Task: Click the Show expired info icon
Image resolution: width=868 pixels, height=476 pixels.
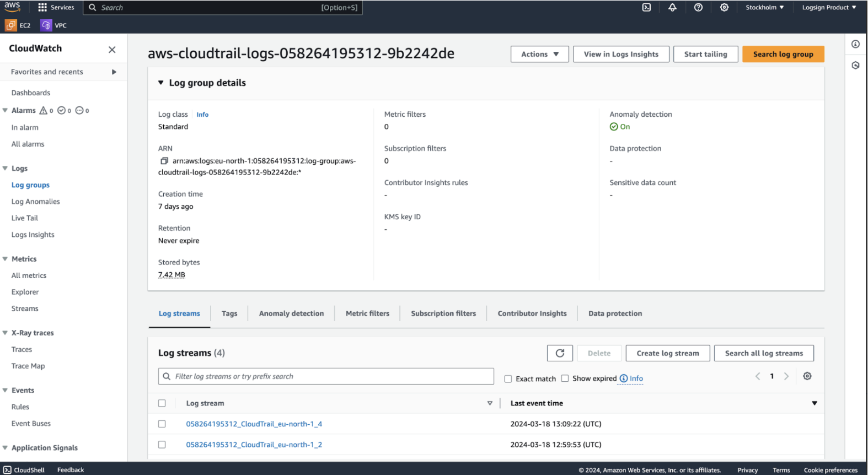Action: pyautogui.click(x=624, y=378)
